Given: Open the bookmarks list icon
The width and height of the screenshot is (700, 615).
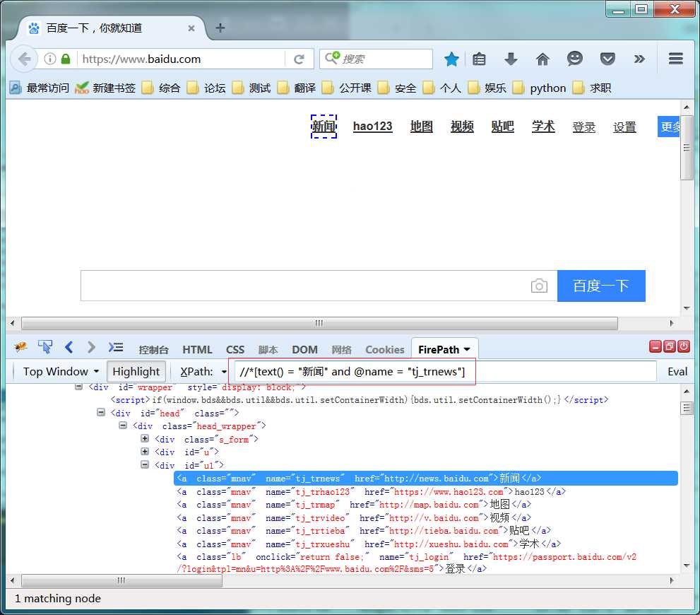Looking at the screenshot, I should point(479,59).
